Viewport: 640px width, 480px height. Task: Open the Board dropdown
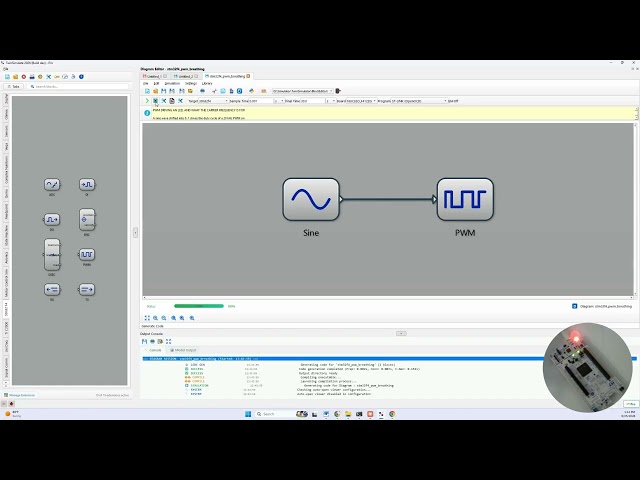click(x=361, y=101)
